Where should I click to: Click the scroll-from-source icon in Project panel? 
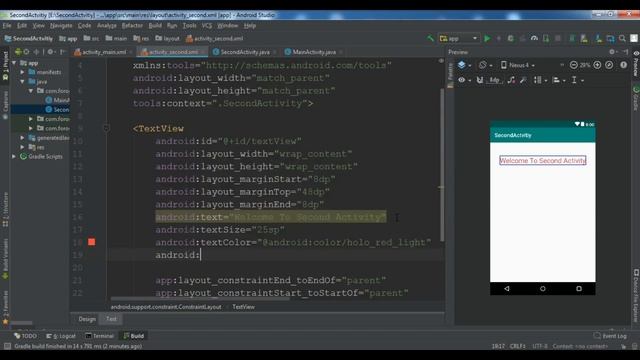point(27,52)
